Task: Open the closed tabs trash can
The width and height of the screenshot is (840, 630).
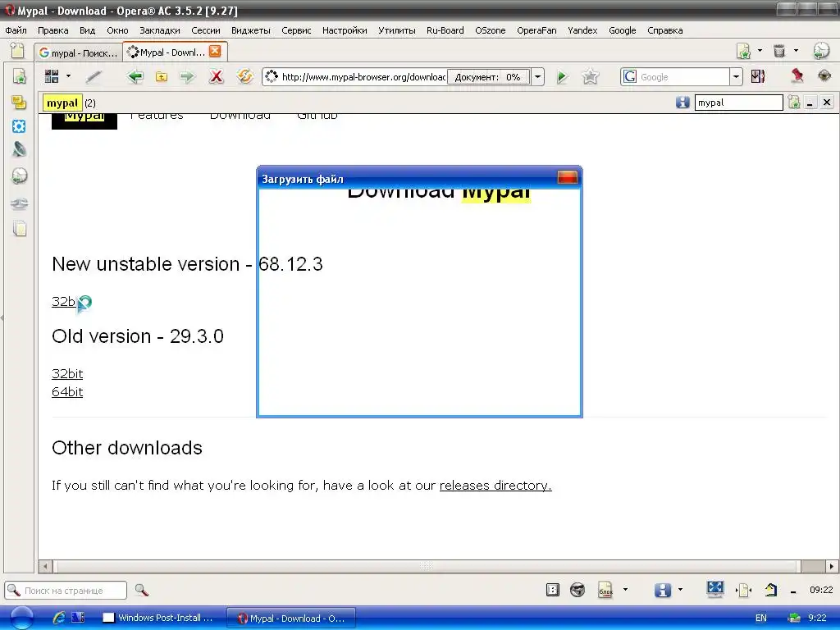Action: [779, 51]
